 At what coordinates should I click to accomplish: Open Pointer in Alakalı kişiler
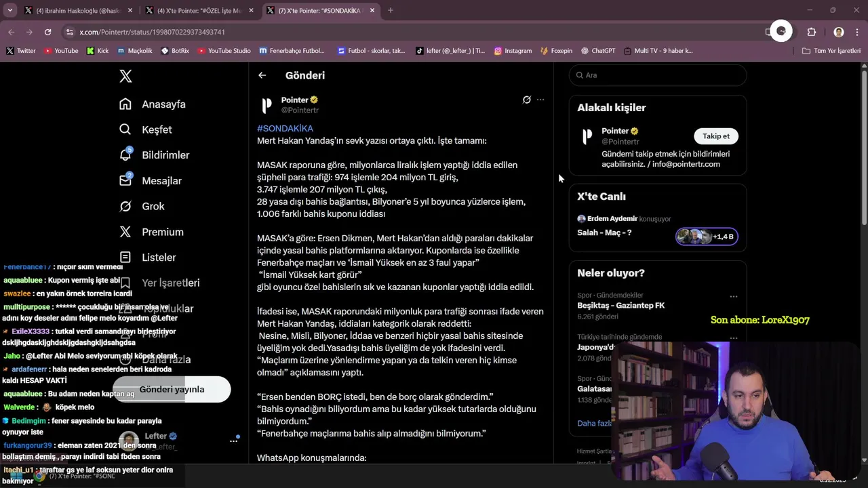[614, 131]
